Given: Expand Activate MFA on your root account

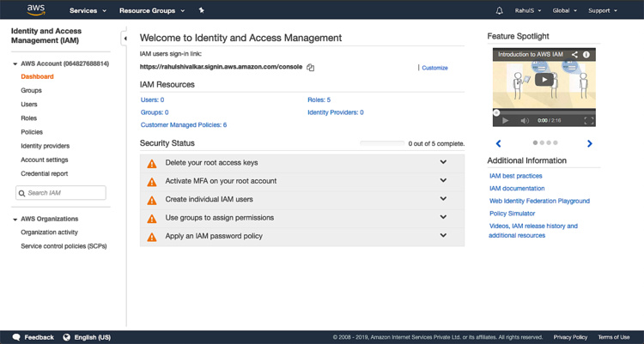Looking at the screenshot, I should click(443, 181).
